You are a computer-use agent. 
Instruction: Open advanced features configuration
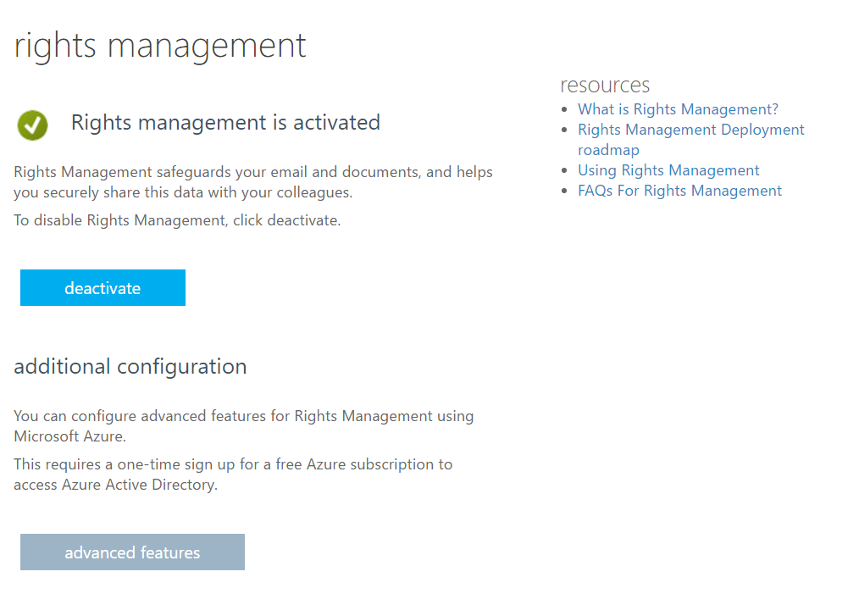coord(132,552)
